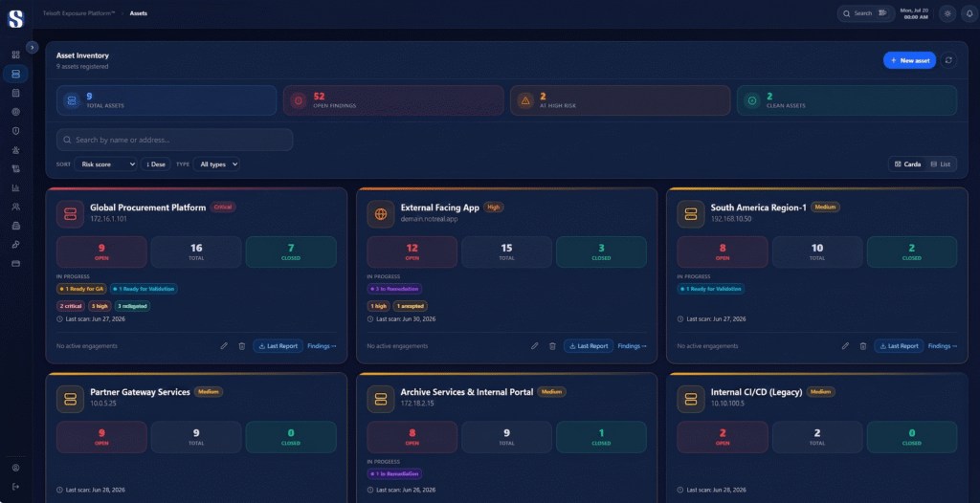Toggle the light/dark theme sun button
Viewport: 980px width, 503px height.
[x=947, y=13]
